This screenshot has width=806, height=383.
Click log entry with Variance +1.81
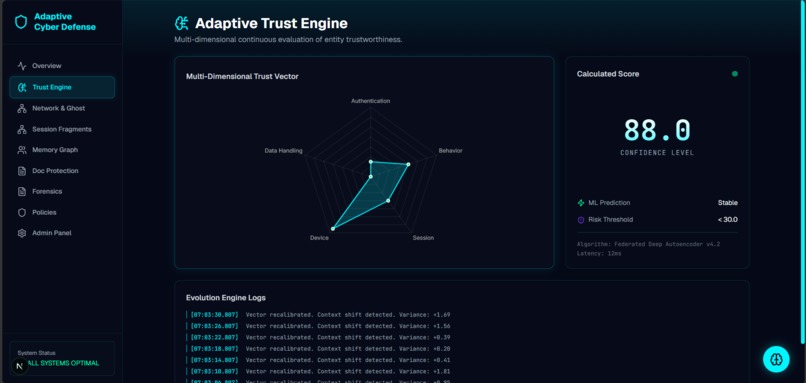tap(318, 371)
